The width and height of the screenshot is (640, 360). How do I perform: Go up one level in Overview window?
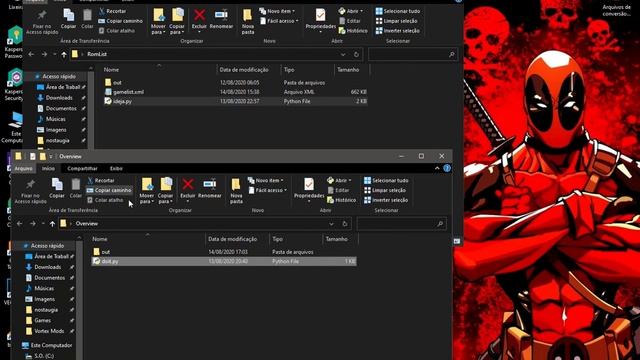point(52,224)
